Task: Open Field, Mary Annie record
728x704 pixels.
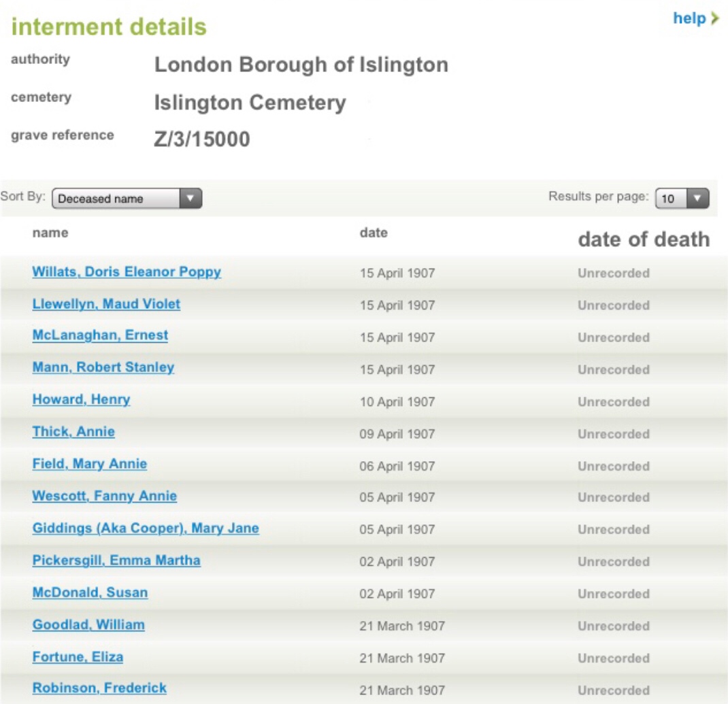Action: [90, 464]
